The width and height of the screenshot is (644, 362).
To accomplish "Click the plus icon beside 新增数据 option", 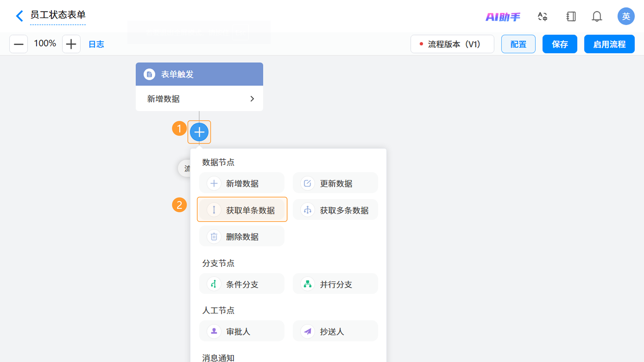I will pyautogui.click(x=214, y=183).
